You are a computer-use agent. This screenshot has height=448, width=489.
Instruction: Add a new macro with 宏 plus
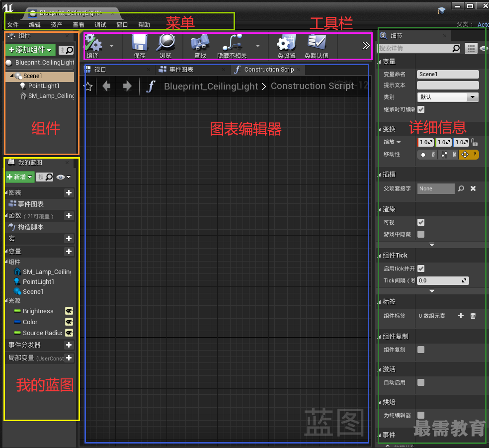click(x=69, y=239)
